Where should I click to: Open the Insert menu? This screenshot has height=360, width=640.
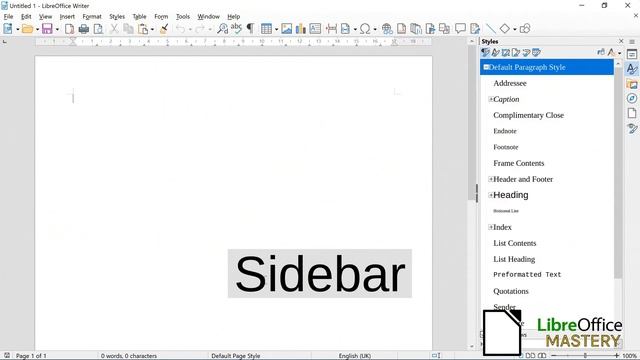67,17
